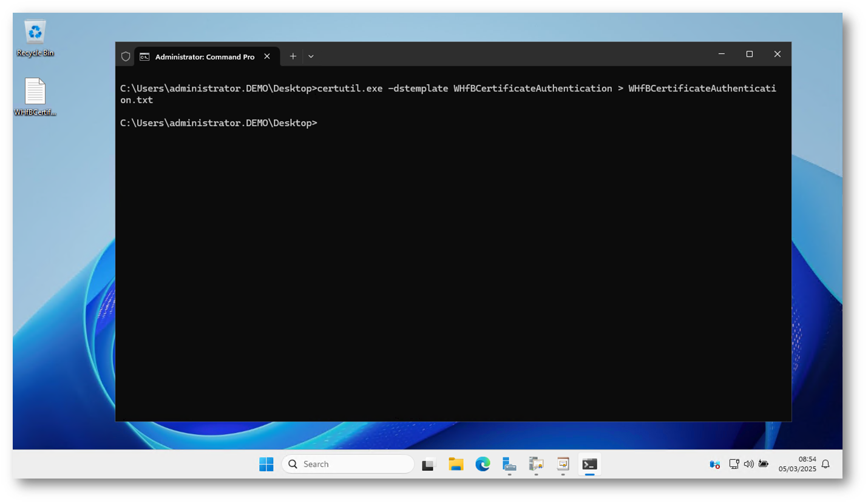Screen dimensions: 868x504
Task: Expand the terminal profile dropdown chevron
Action: tap(311, 56)
